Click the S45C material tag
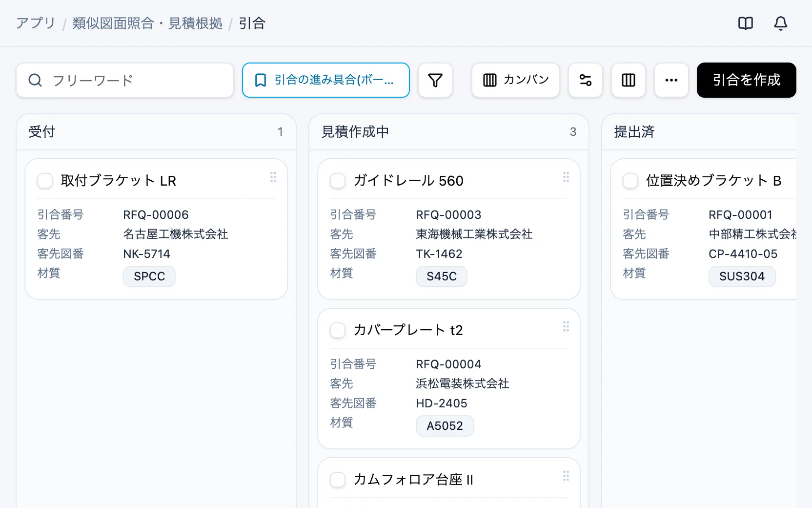 tap(442, 276)
